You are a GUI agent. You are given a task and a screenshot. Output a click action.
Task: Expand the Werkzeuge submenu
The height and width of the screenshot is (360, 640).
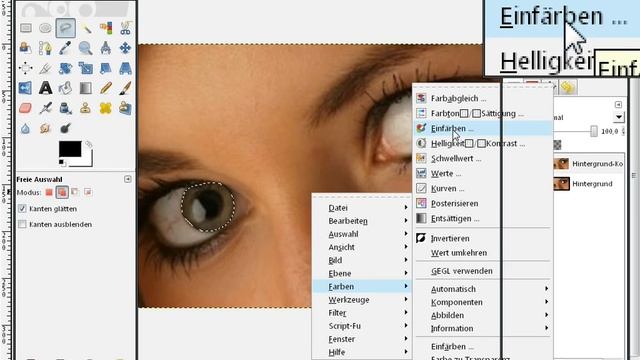tap(362, 300)
